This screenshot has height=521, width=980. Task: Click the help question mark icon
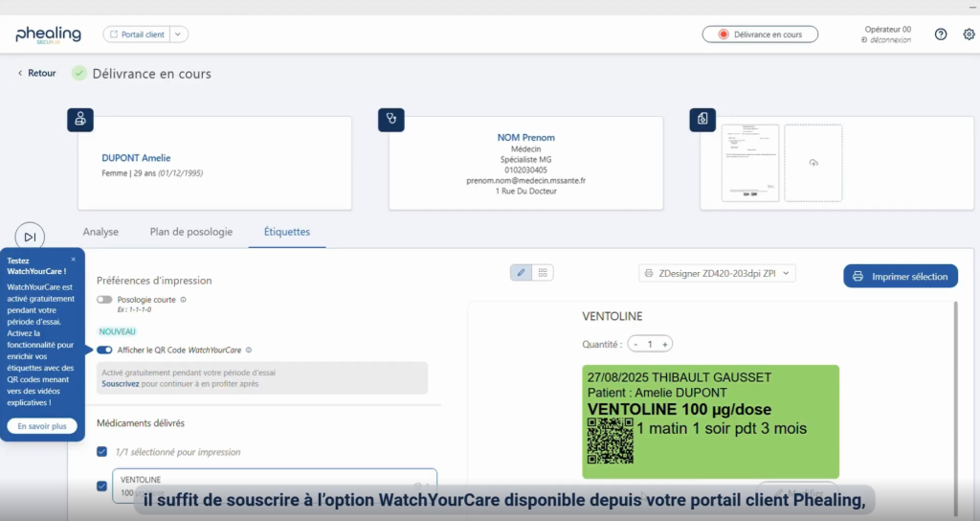pos(941,34)
